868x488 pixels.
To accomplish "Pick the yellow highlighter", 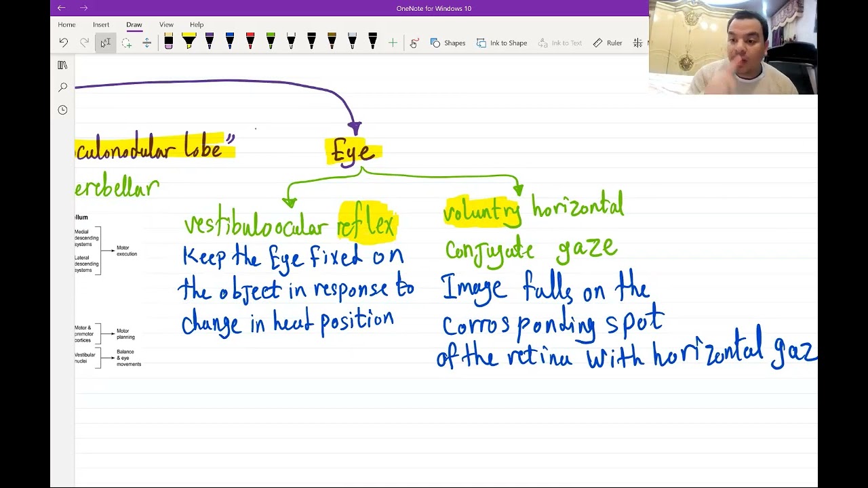I will pos(189,42).
